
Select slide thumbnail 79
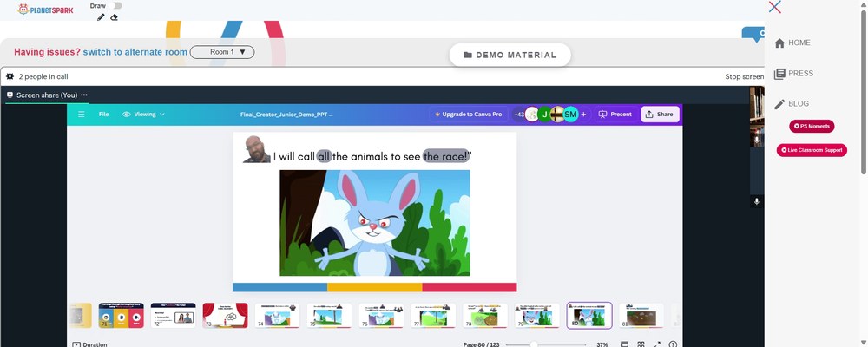(x=537, y=316)
